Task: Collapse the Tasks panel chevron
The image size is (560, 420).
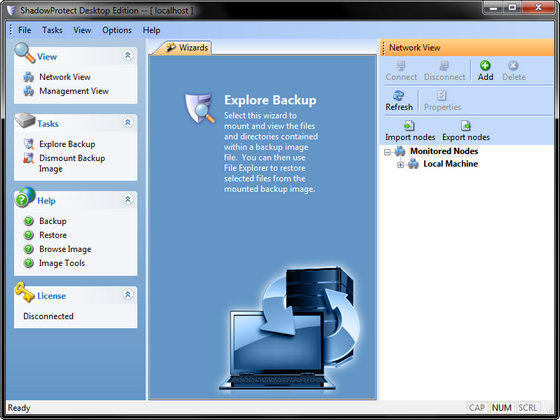Action: click(x=128, y=122)
